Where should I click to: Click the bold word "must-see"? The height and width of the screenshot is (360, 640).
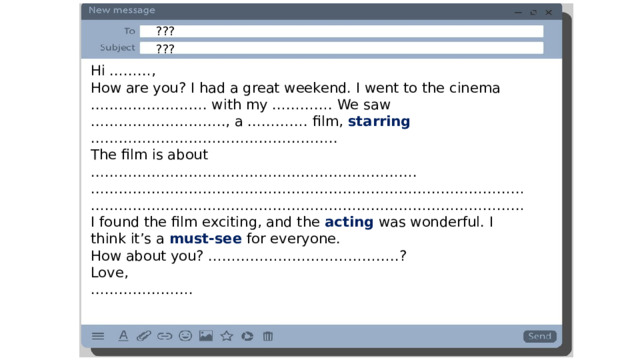[206, 239]
